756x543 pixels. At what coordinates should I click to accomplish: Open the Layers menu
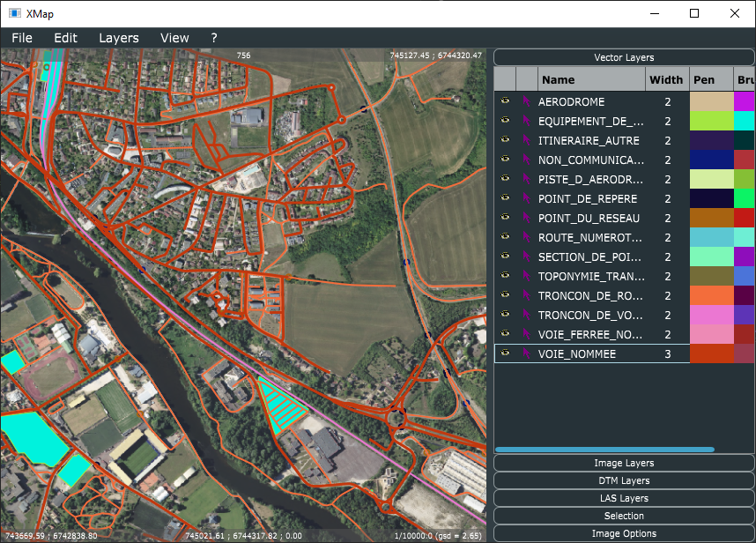click(118, 38)
